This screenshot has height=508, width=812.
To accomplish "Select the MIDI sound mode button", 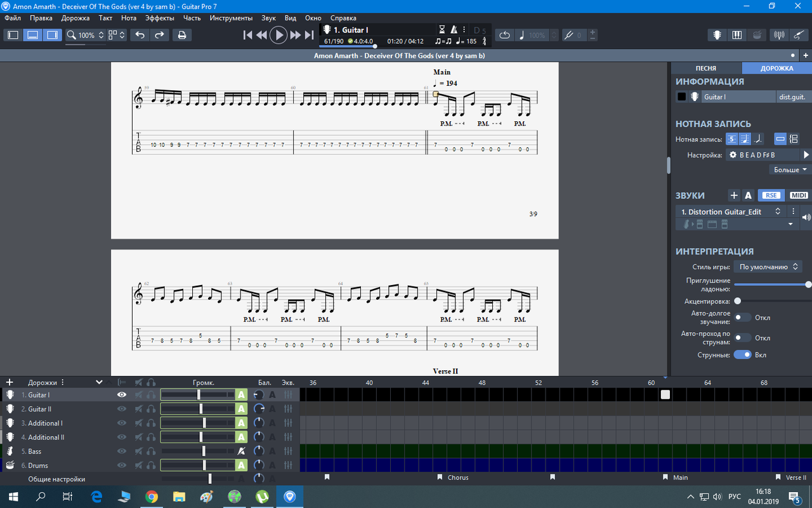I will tap(799, 196).
